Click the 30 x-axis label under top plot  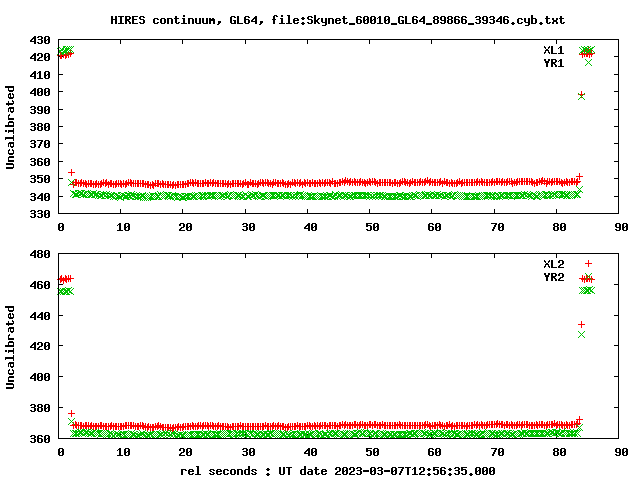pyautogui.click(x=248, y=227)
